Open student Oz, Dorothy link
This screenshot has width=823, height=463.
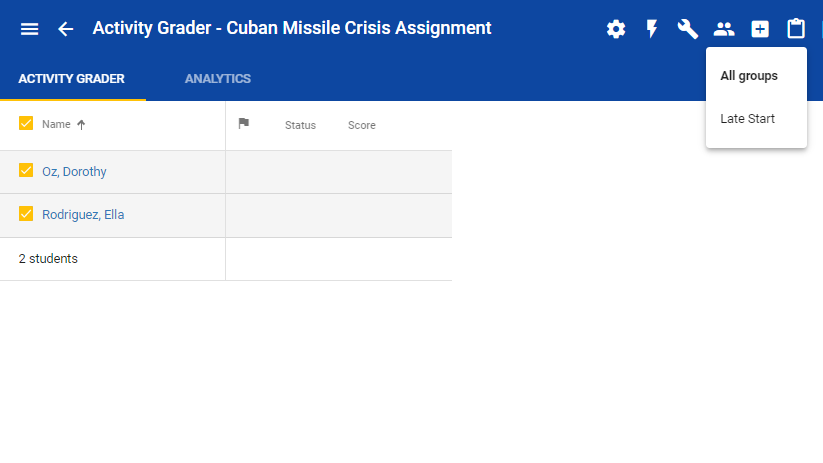pos(74,172)
